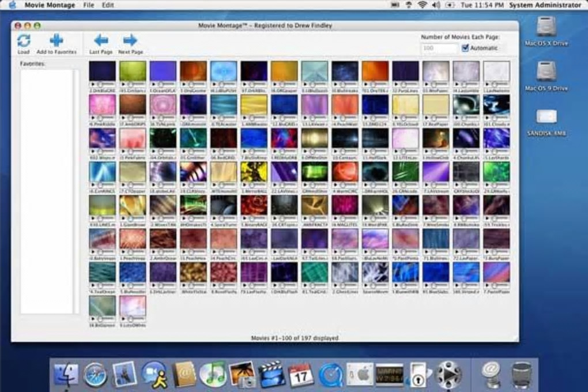Open iCal from the Dock

coord(301,374)
